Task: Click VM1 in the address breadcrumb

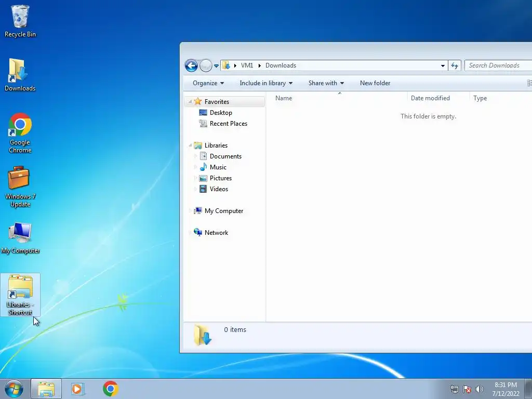Action: point(247,65)
